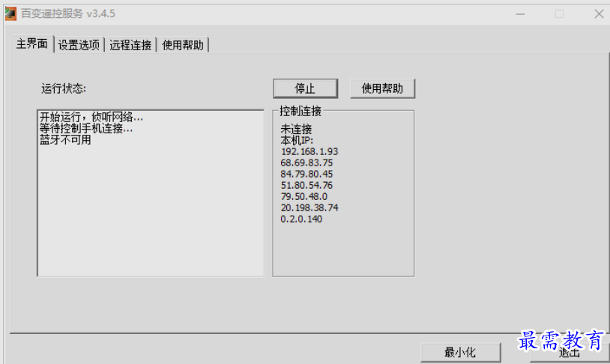
Task: Click the 本机IP: label
Action: pyautogui.click(x=297, y=140)
